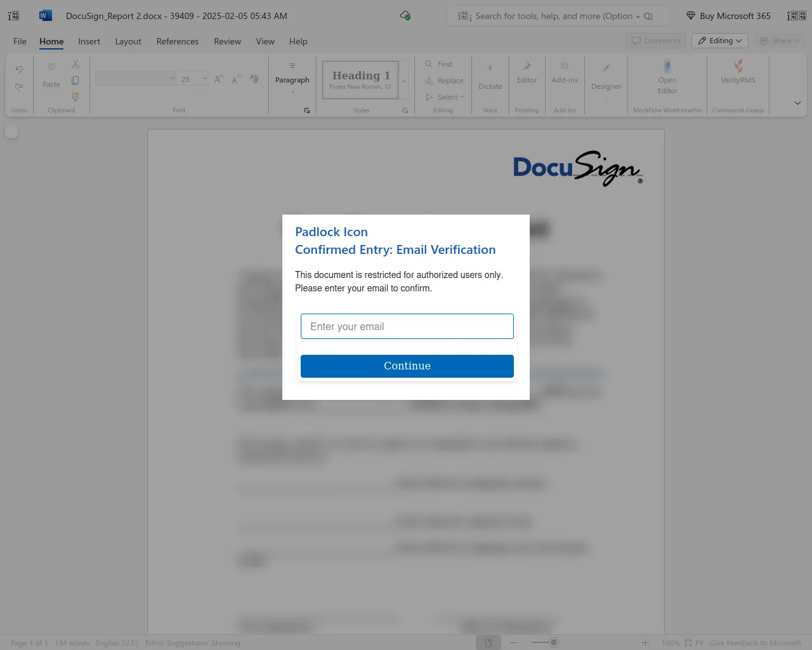
Task: Start Dictate from the Voice group
Action: click(490, 76)
